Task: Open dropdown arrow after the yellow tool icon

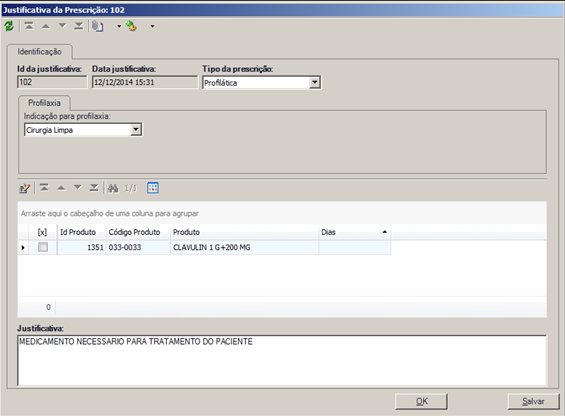Action: (x=152, y=26)
